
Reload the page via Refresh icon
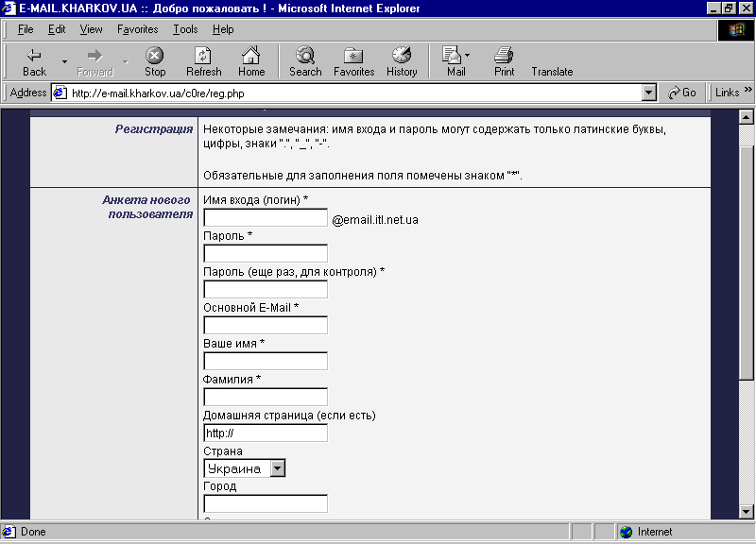(203, 56)
